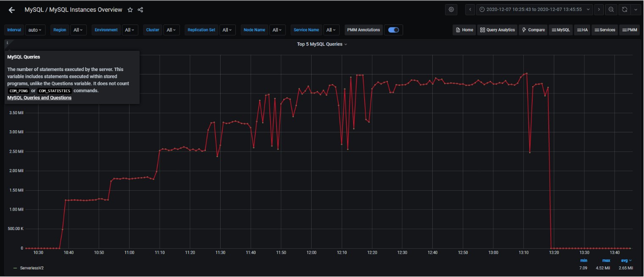Open refresh interval dropdown arrow
Screen dimensions: 644x277
pyautogui.click(x=635, y=9)
